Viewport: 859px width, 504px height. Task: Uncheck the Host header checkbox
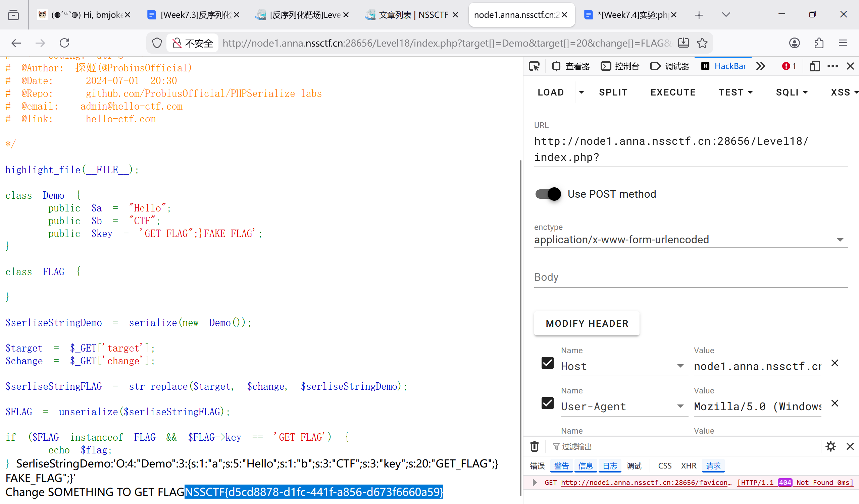[x=547, y=363]
